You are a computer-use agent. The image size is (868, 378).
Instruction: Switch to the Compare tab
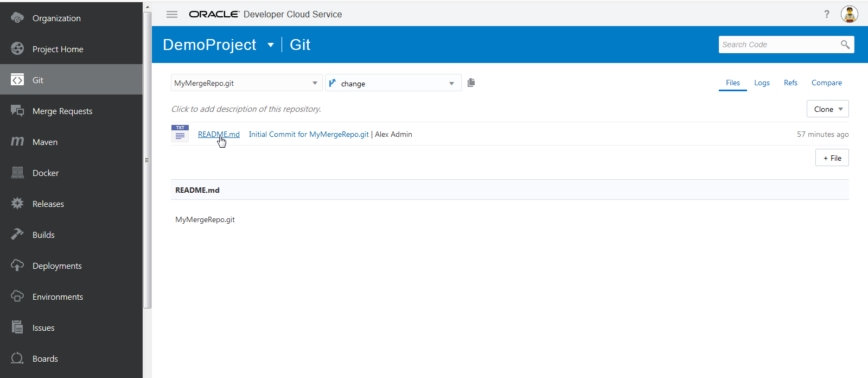tap(827, 83)
